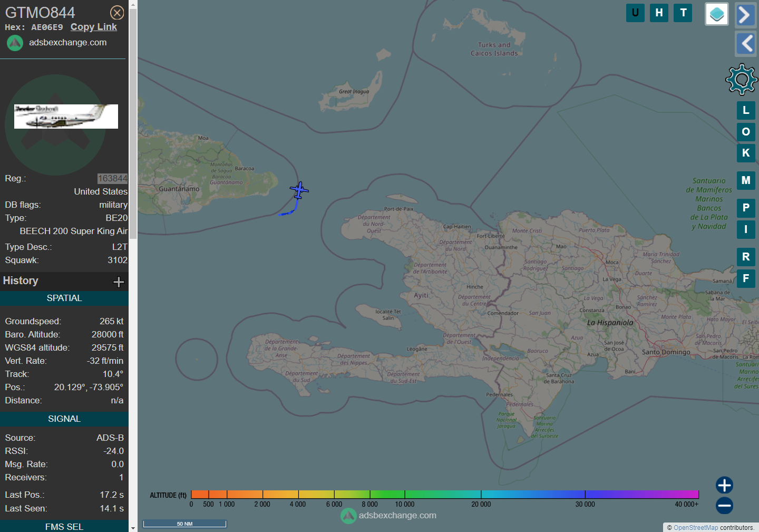Click the Type value BE20

116,218
